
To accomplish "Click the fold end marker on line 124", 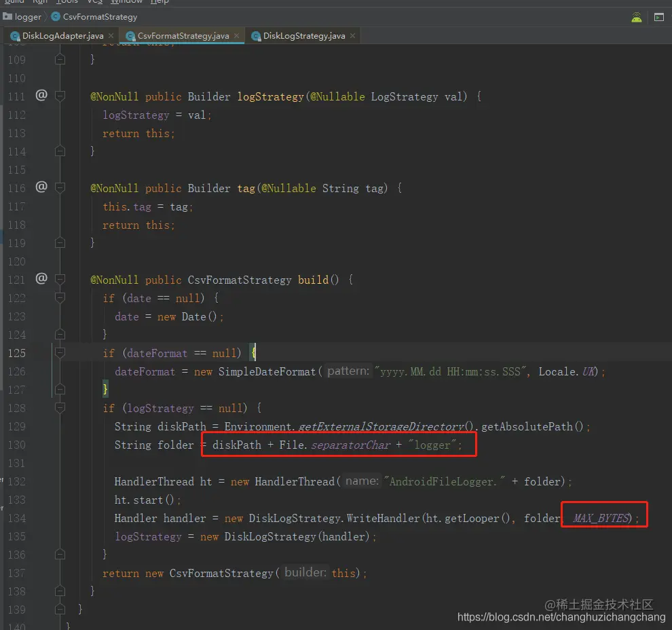I will tap(60, 334).
